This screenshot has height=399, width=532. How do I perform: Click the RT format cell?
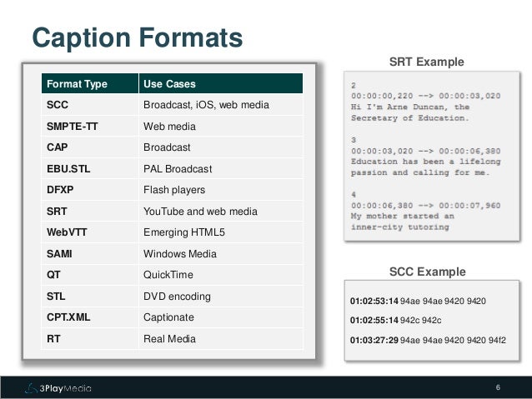tap(90, 339)
